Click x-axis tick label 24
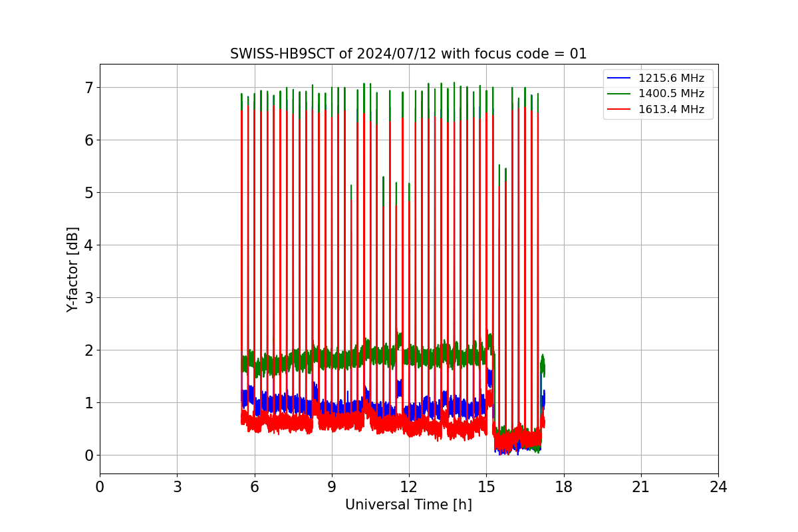This screenshot has width=798, height=532. [718, 487]
